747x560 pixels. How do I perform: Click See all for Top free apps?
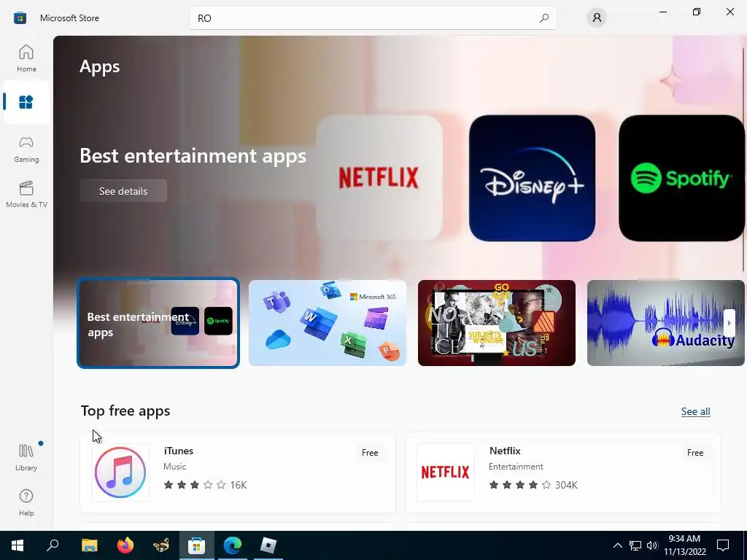pyautogui.click(x=695, y=411)
